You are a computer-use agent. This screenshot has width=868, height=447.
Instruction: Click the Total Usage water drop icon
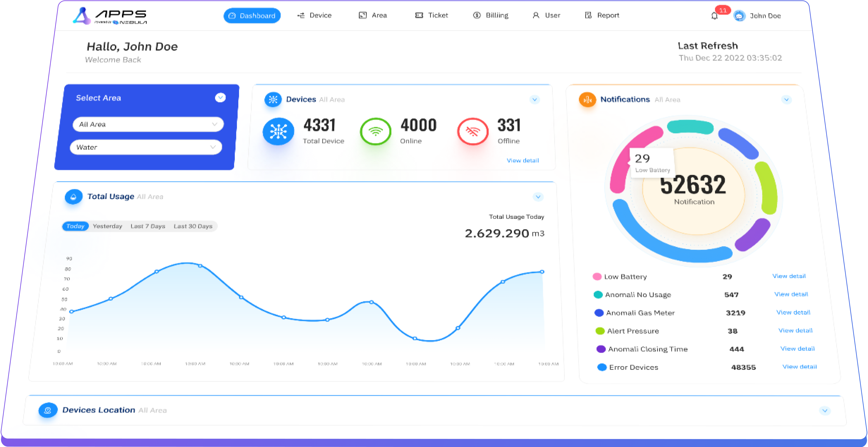click(x=73, y=197)
